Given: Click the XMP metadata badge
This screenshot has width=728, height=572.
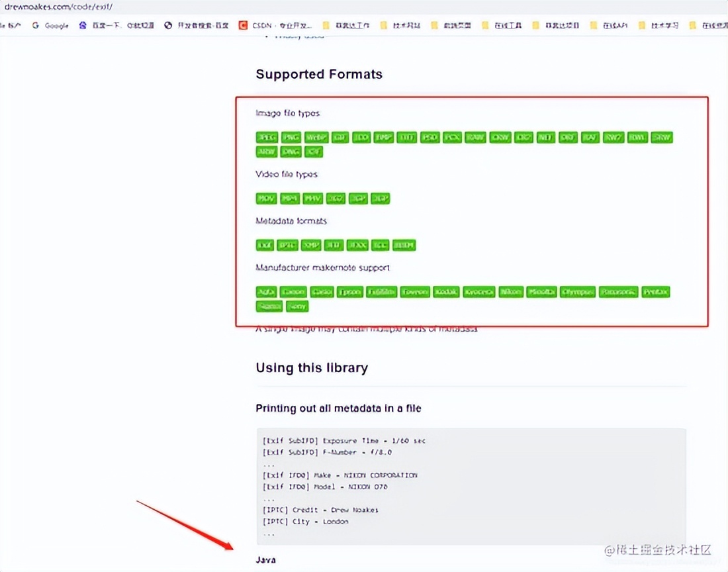Looking at the screenshot, I should [x=311, y=245].
